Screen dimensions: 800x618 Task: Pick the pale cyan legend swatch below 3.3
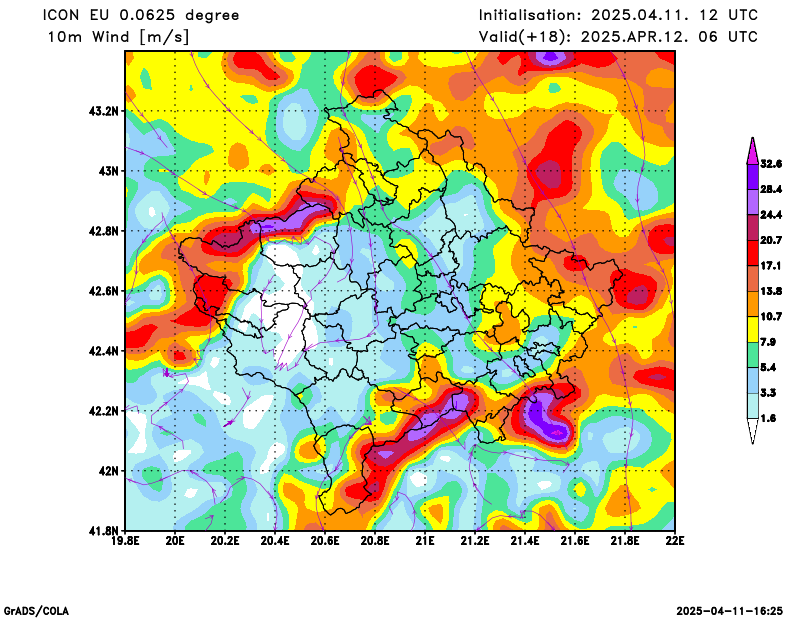[x=752, y=406]
